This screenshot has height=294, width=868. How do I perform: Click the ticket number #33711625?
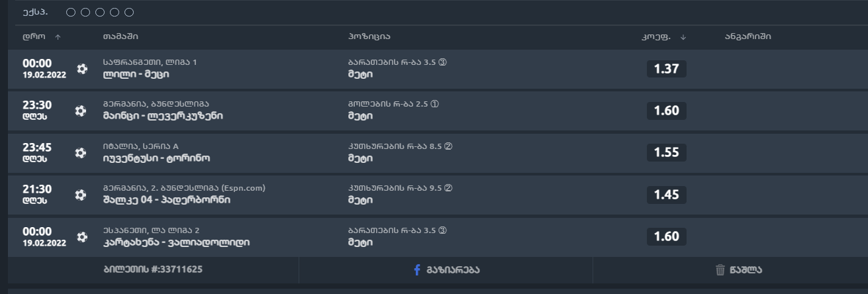coord(153,270)
